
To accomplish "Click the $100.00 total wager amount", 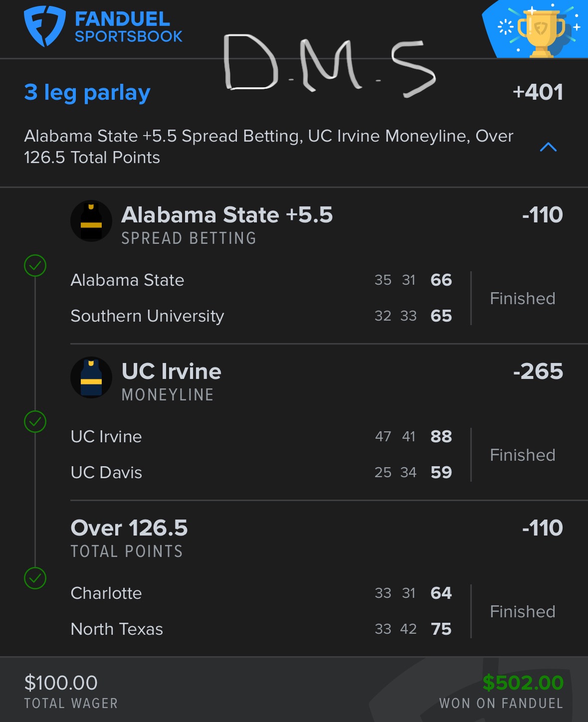I will click(61, 683).
